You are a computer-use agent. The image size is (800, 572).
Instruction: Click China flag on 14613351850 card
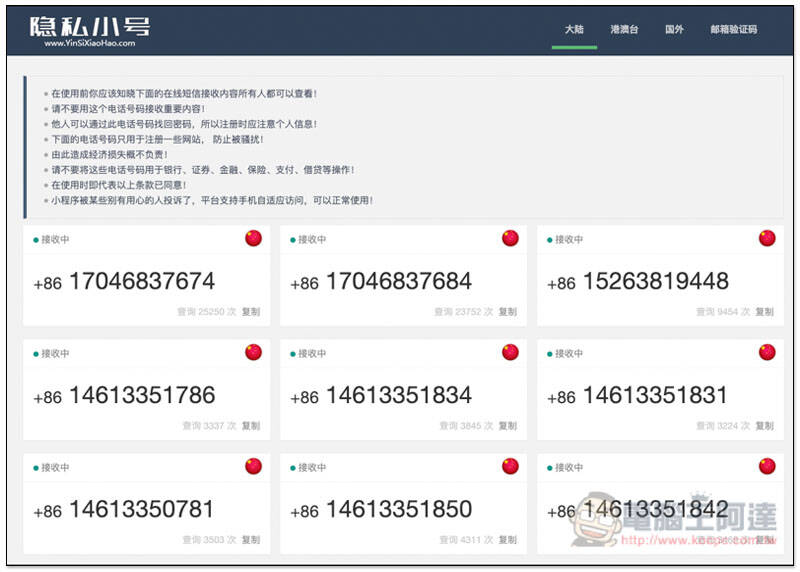click(510, 466)
